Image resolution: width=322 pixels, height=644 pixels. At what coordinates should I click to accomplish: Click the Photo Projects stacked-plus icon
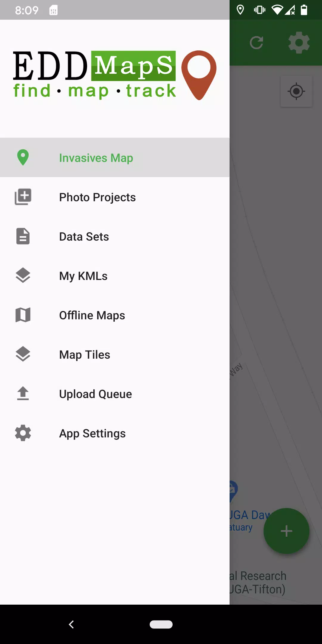click(23, 197)
